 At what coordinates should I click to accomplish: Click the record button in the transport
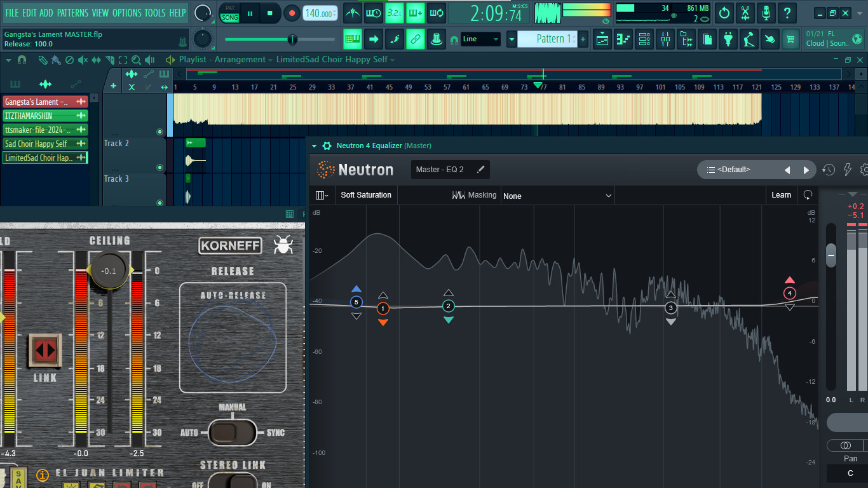(x=292, y=13)
